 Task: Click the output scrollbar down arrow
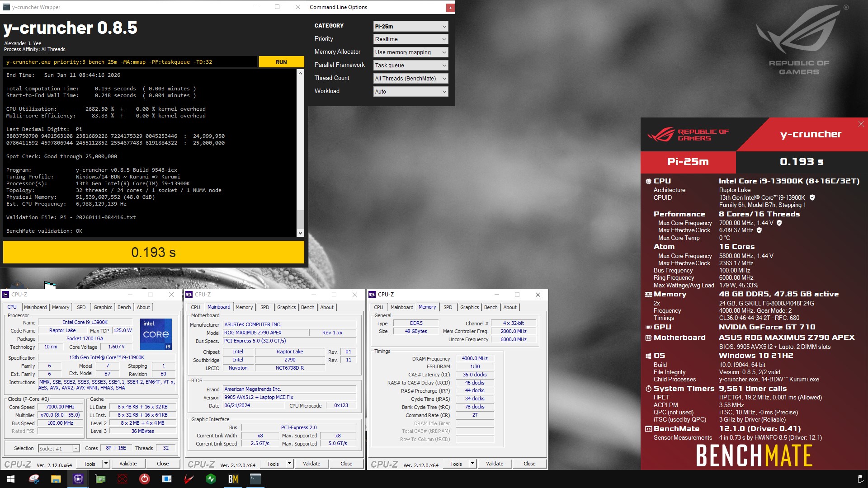300,233
